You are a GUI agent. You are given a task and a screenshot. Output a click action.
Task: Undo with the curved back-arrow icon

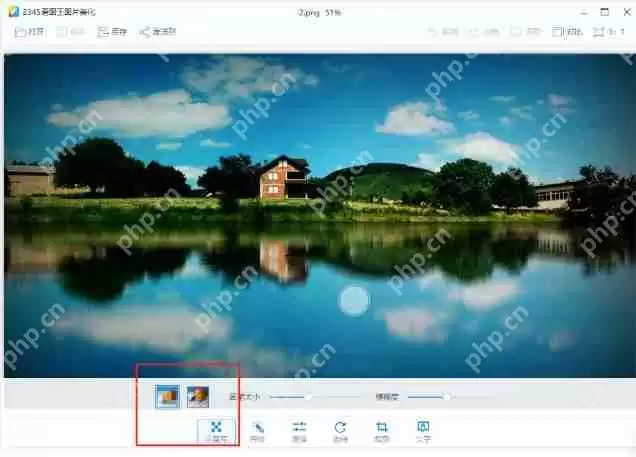coord(443,32)
